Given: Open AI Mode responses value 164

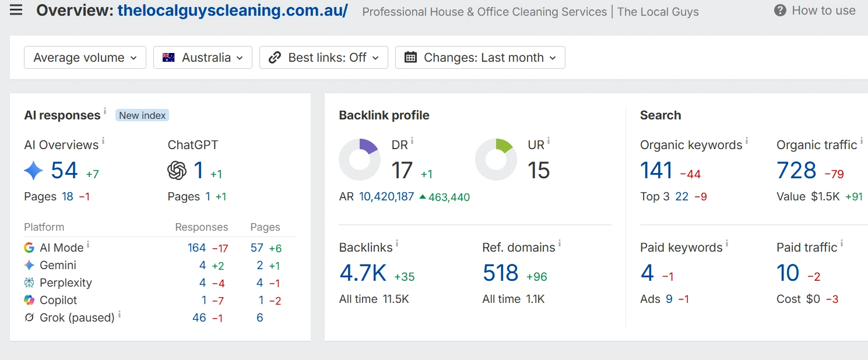Looking at the screenshot, I should [x=196, y=248].
